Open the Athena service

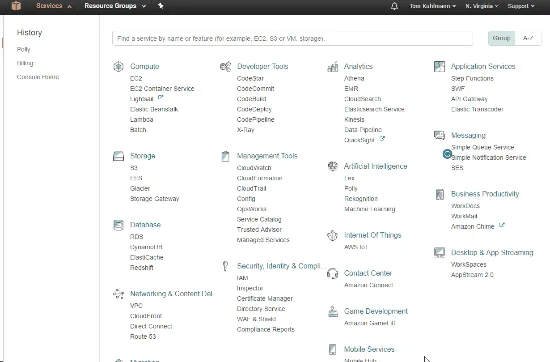[354, 78]
